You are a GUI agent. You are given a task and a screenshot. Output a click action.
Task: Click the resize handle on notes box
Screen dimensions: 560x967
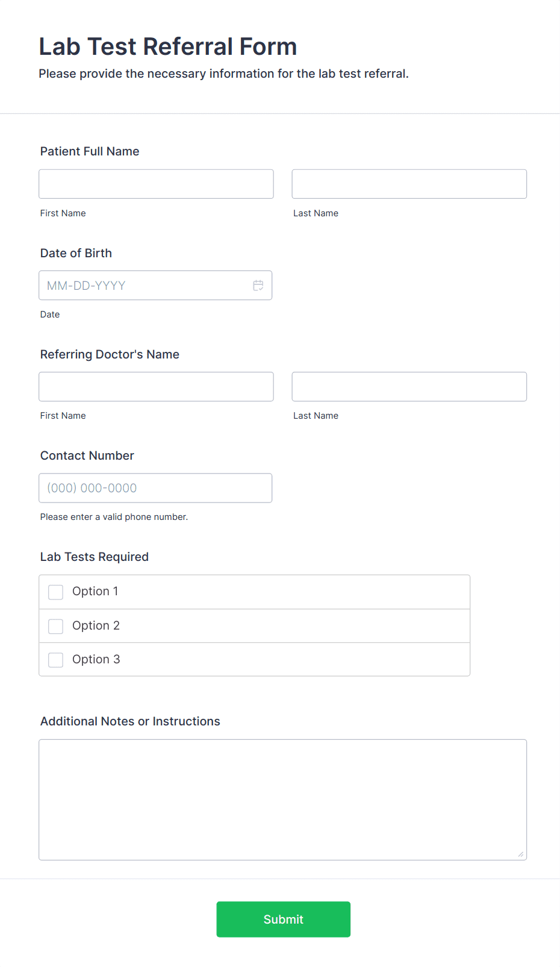point(520,853)
